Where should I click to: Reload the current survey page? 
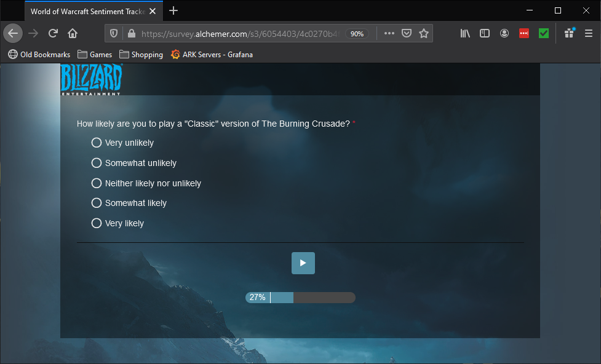(x=54, y=33)
